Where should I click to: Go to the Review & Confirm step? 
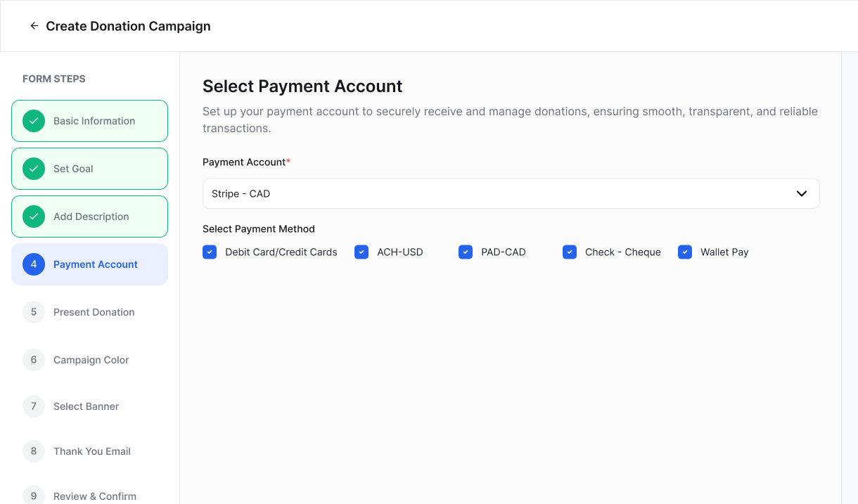89,492
